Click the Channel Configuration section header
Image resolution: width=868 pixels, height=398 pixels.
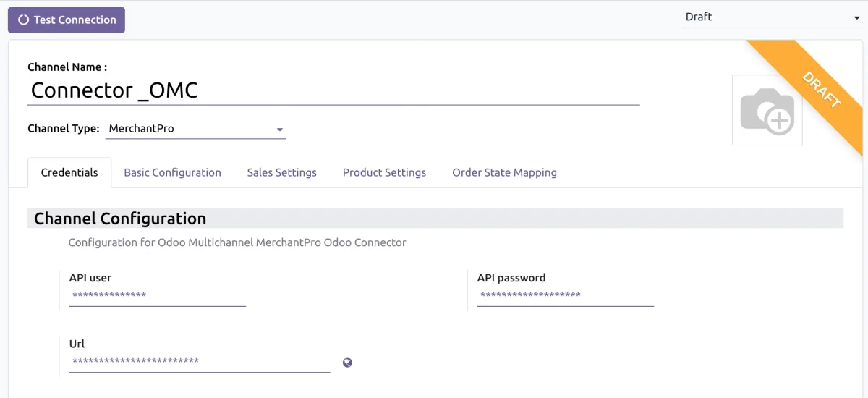[120, 219]
